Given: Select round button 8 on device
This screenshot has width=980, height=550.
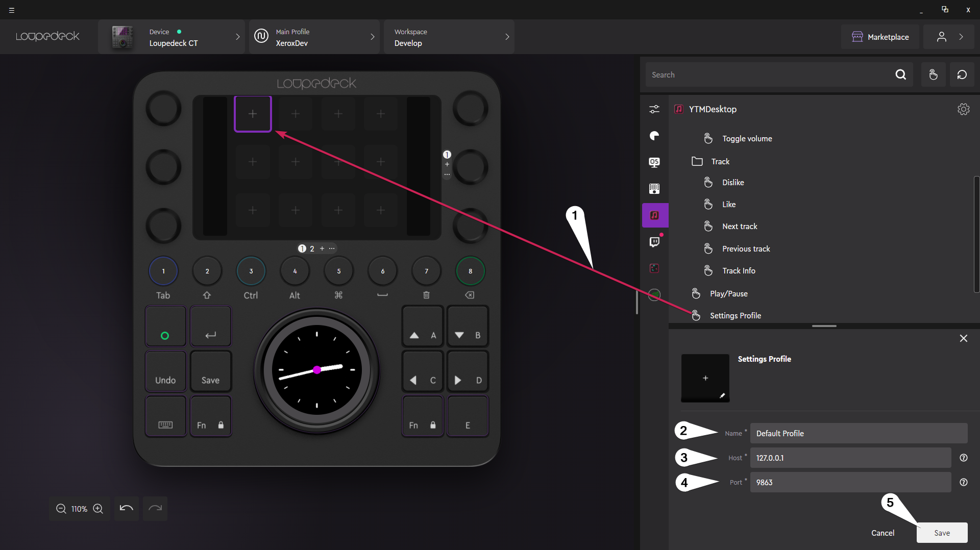Looking at the screenshot, I should [x=471, y=271].
